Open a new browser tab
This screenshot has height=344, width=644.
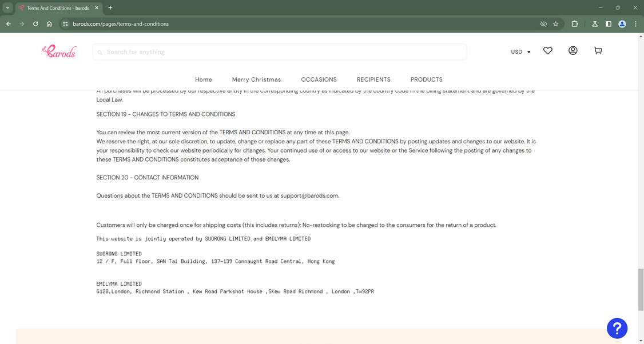[110, 8]
